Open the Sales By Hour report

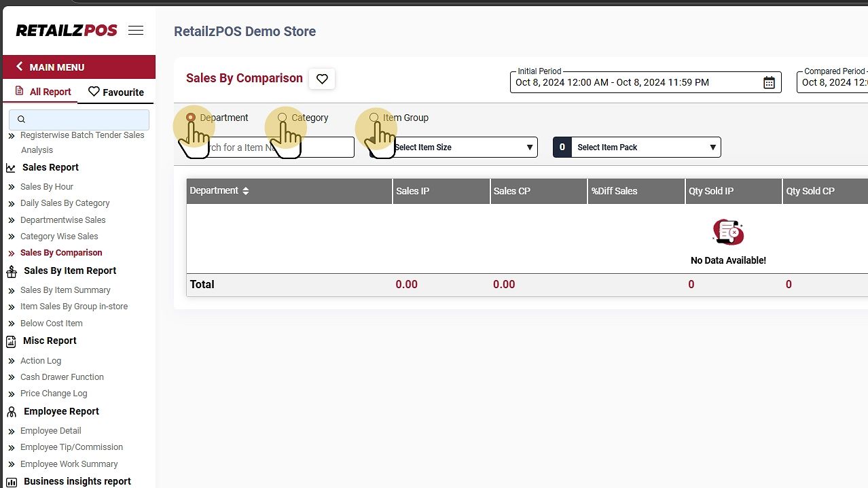coord(47,187)
